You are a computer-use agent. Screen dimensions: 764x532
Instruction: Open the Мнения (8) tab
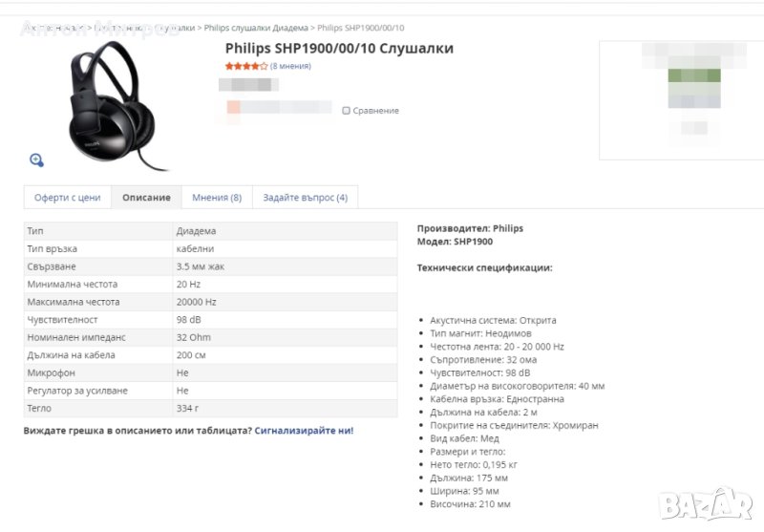(216, 198)
